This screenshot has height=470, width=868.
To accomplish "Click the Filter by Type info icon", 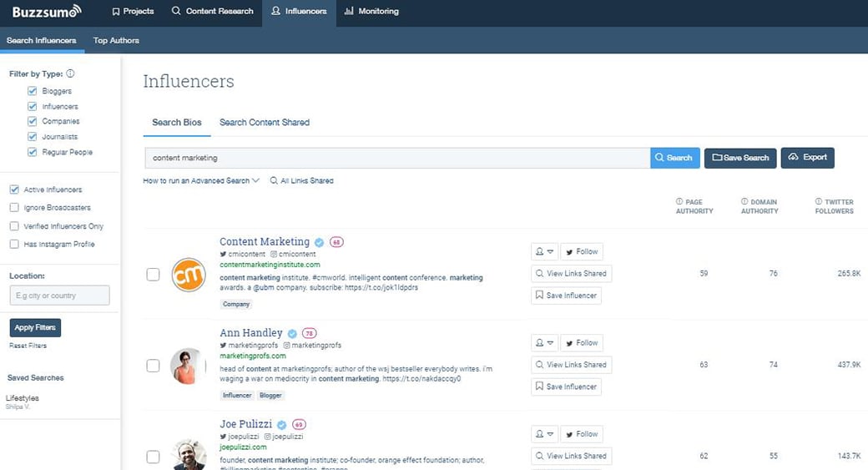I will pos(70,74).
